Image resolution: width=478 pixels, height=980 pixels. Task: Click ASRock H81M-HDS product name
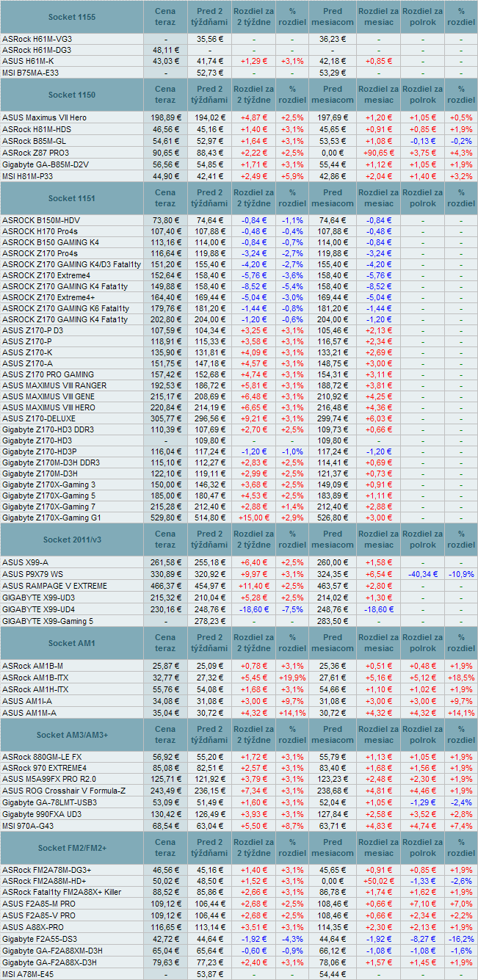point(37,128)
